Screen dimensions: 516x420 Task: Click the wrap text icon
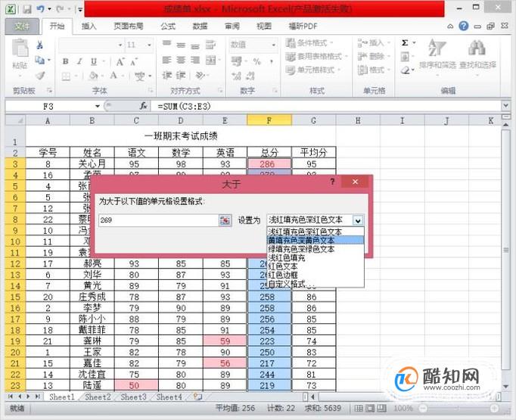(x=210, y=45)
